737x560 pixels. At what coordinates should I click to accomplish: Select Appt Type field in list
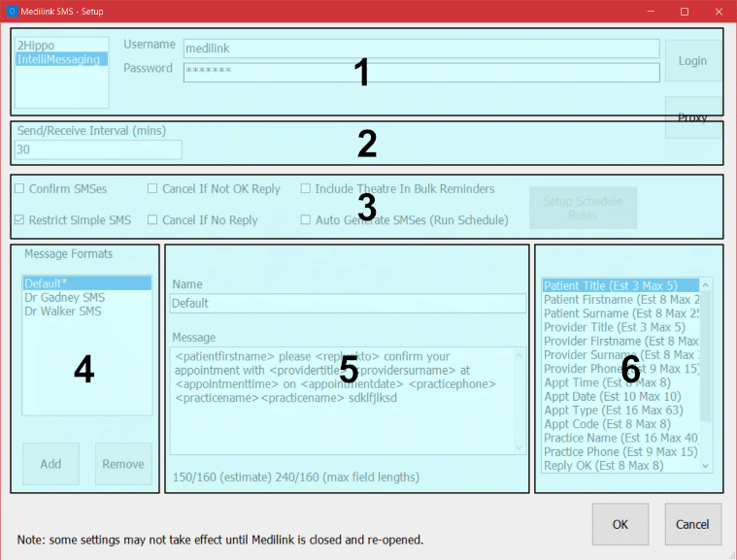pyautogui.click(x=620, y=411)
